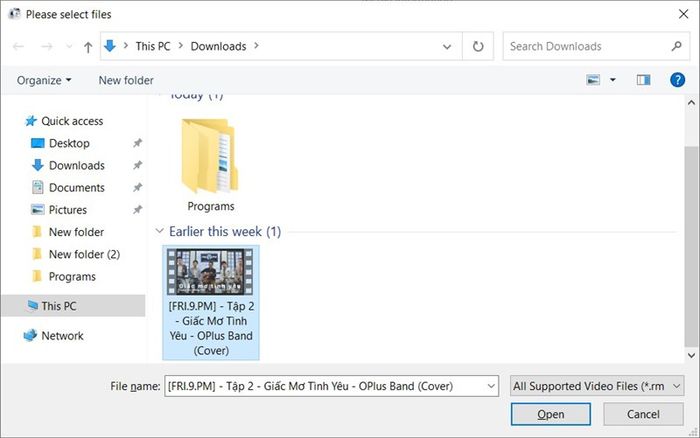This screenshot has height=438, width=700.
Task: Open Pictures in the sidebar
Action: click(x=68, y=210)
